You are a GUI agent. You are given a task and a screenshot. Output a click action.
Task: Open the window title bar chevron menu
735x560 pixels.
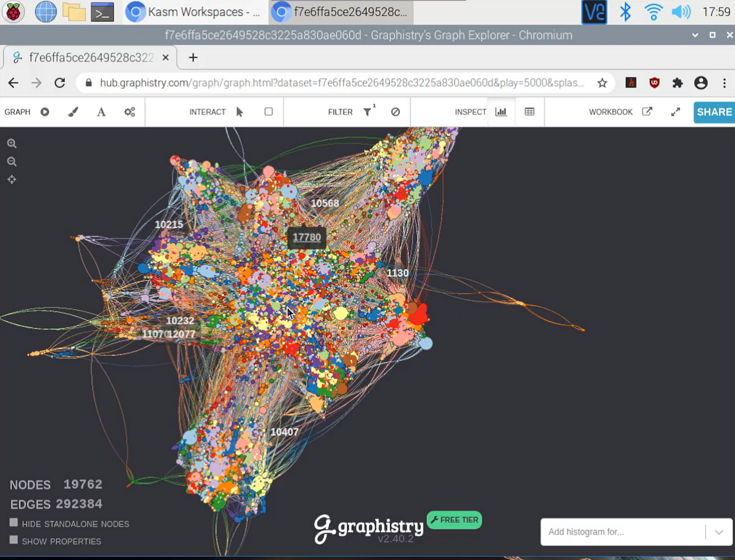point(695,36)
